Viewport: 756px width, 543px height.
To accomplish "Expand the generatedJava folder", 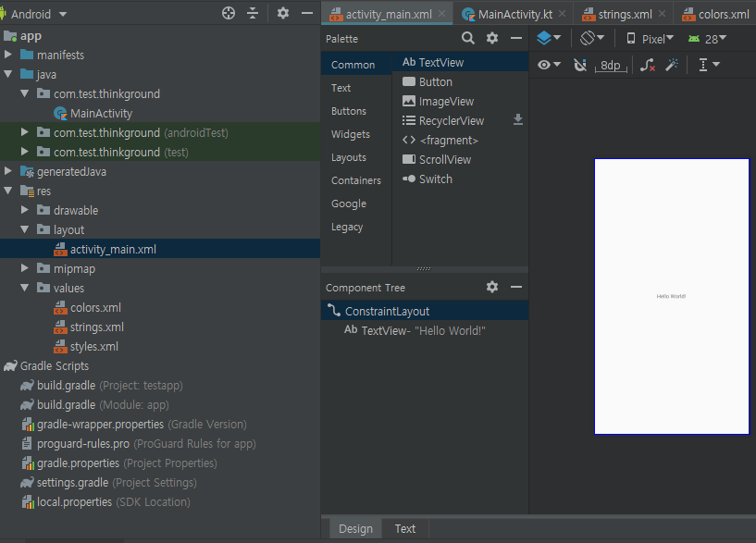I will pyautogui.click(x=7, y=171).
